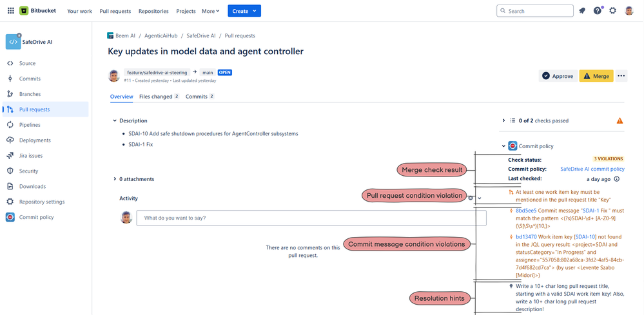
Task: Open the help question mark icon
Action: pos(598,11)
